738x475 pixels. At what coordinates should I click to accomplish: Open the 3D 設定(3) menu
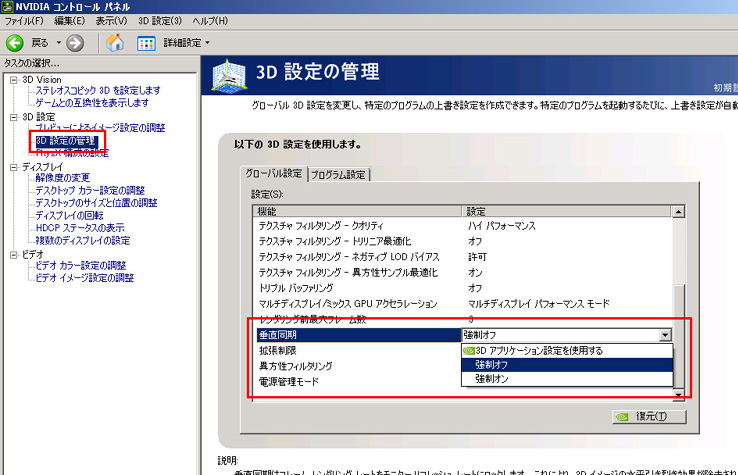(x=160, y=21)
